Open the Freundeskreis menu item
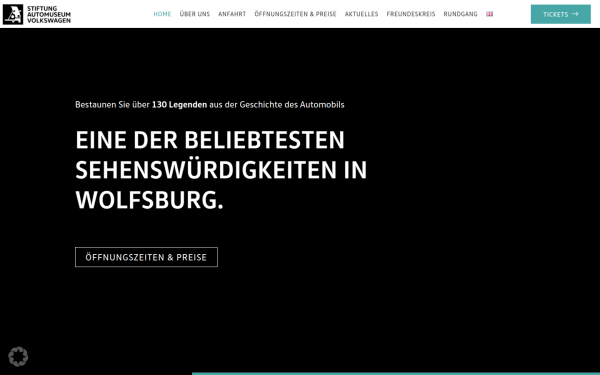Screen dimensions: 600x375 tap(411, 14)
